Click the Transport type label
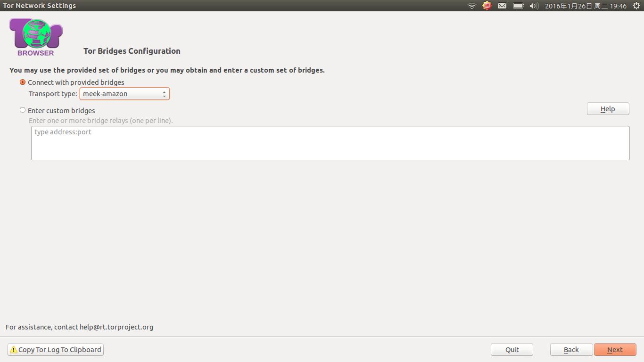 coord(53,94)
